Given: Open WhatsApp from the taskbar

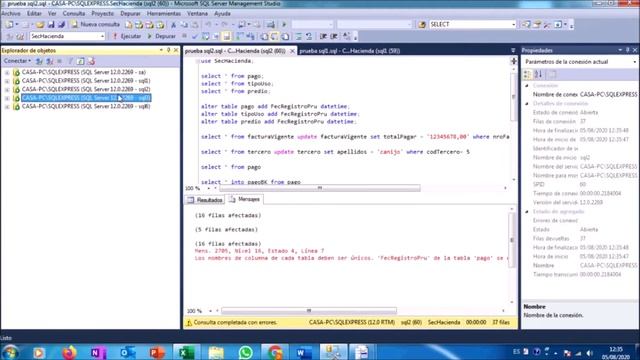Looking at the screenshot, I should click(x=246, y=352).
